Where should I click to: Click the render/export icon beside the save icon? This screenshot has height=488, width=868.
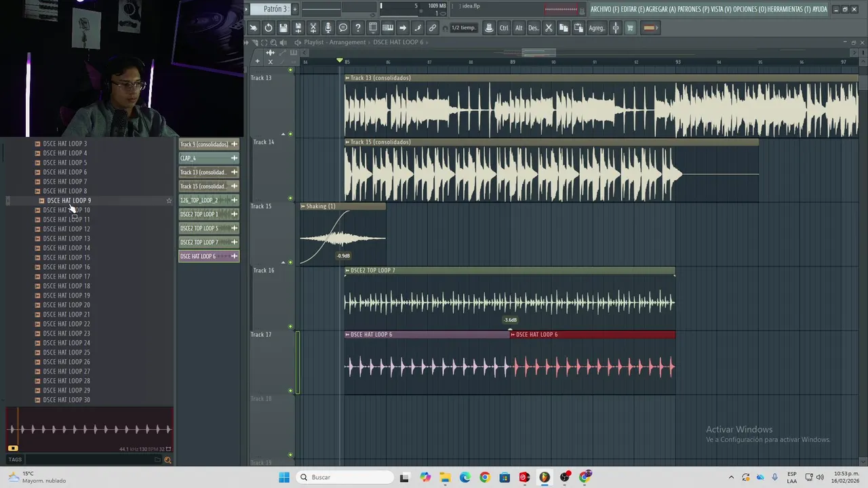click(x=298, y=28)
